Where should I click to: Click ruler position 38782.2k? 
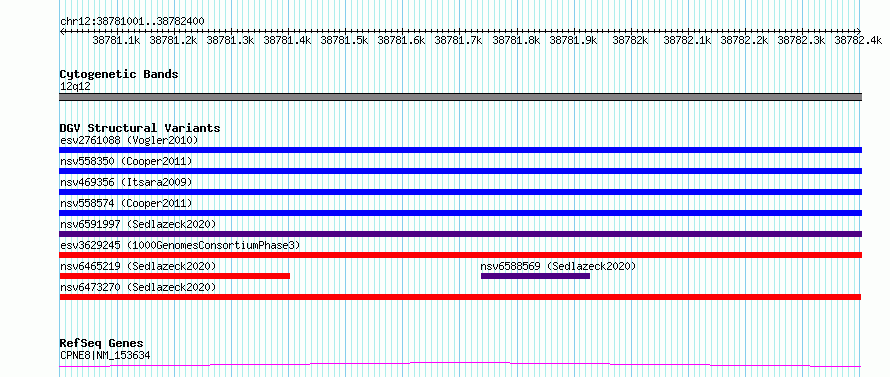click(744, 40)
